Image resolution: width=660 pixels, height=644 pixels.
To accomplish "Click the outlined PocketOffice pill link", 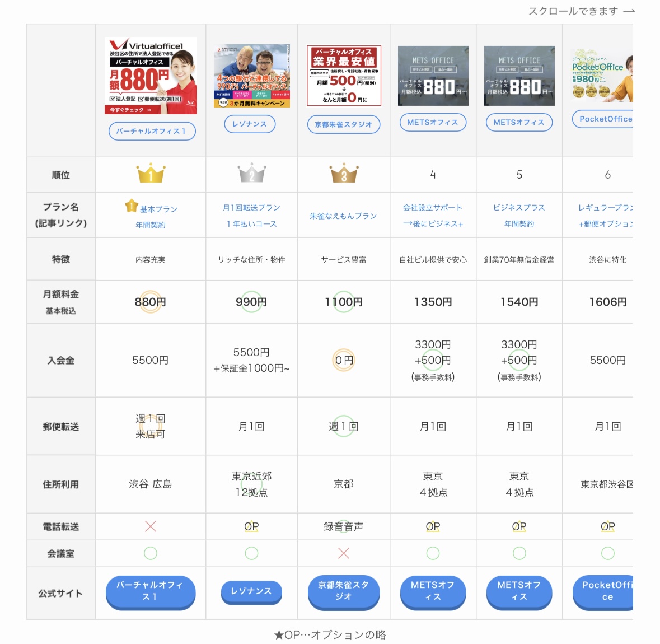I will coord(603,119).
